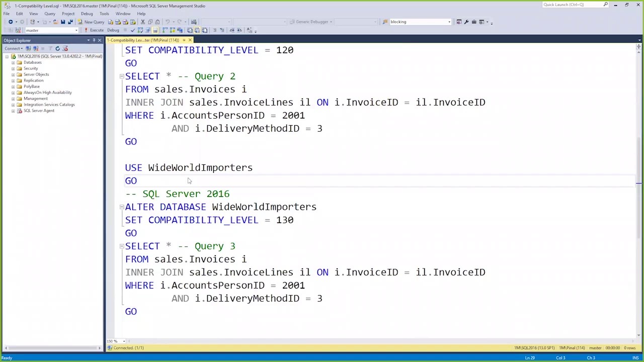The height and width of the screenshot is (362, 644).
Task: Click the Cut scissors icon
Action: coord(143,22)
